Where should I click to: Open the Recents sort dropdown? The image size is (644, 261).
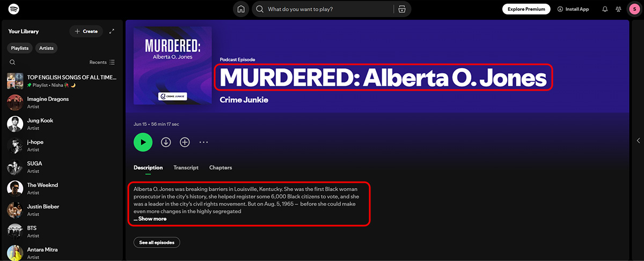pyautogui.click(x=102, y=62)
